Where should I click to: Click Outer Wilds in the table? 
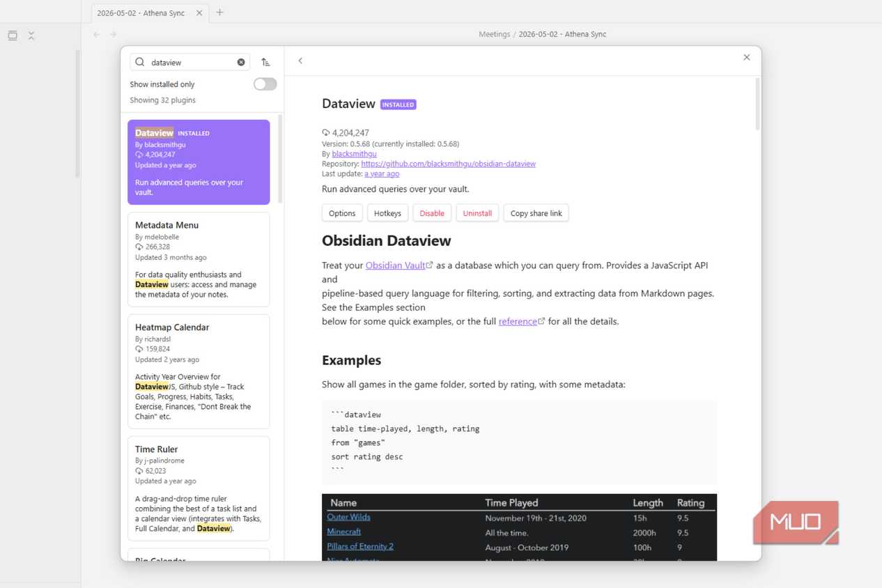point(348,517)
